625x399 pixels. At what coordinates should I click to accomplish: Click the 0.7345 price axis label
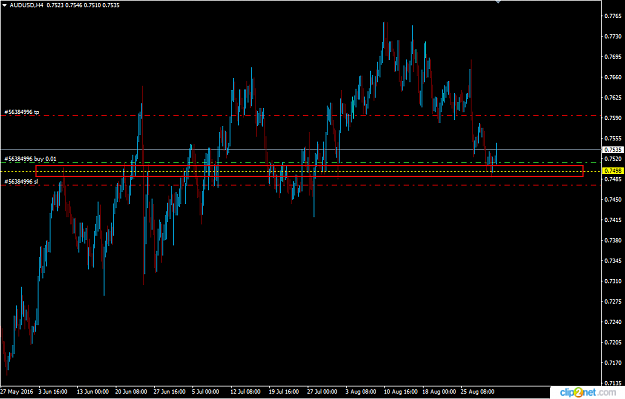tap(613, 261)
